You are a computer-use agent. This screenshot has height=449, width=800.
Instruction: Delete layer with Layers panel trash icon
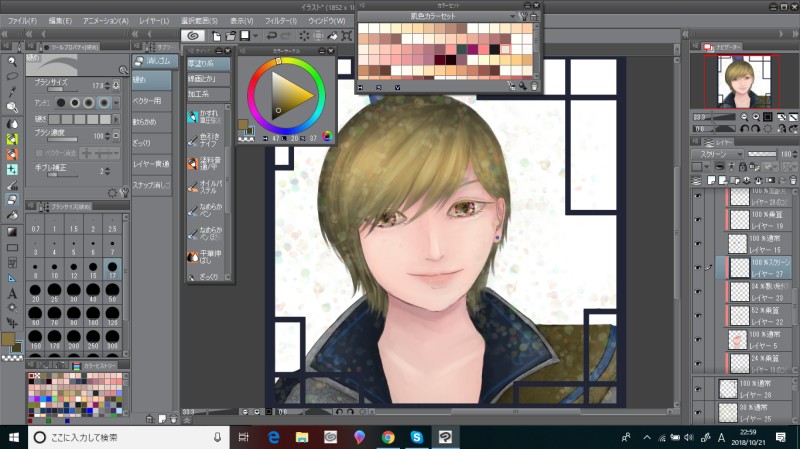pyautogui.click(x=793, y=181)
